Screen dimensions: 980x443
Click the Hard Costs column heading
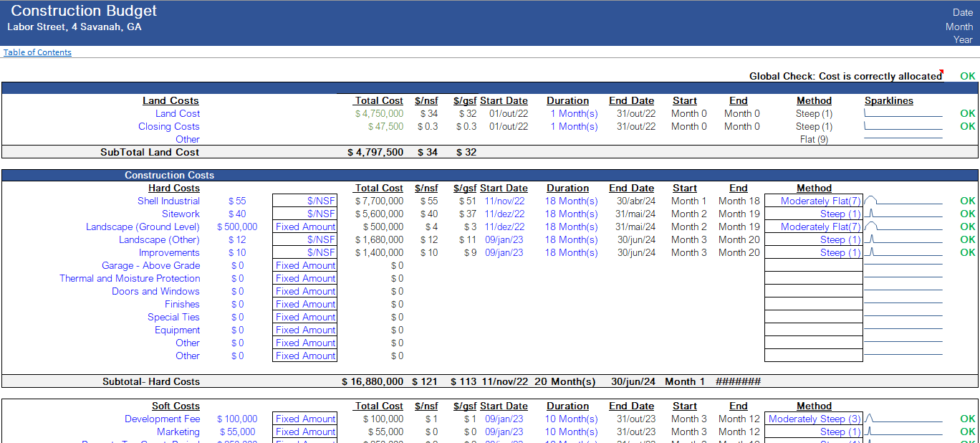[174, 189]
